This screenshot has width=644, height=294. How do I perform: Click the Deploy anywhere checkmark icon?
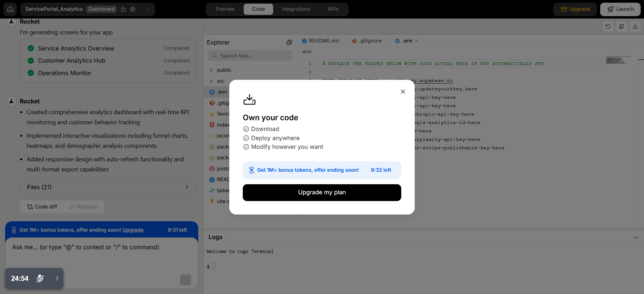point(246,138)
